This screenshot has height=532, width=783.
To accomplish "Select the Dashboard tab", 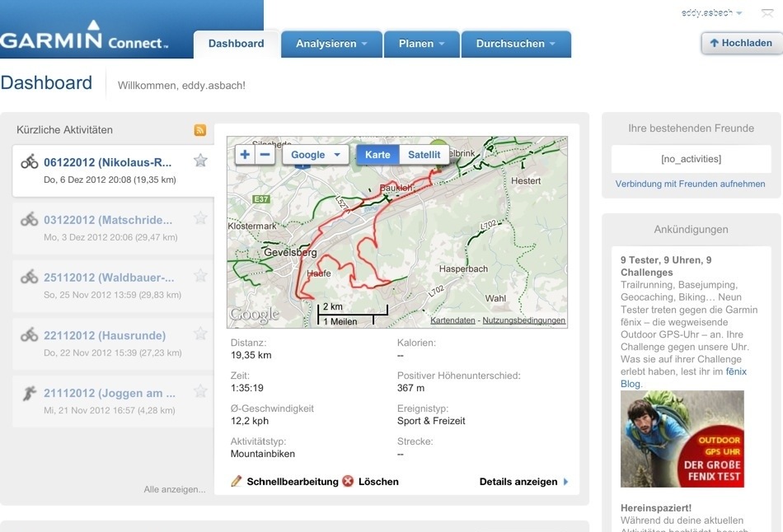I will coord(236,44).
